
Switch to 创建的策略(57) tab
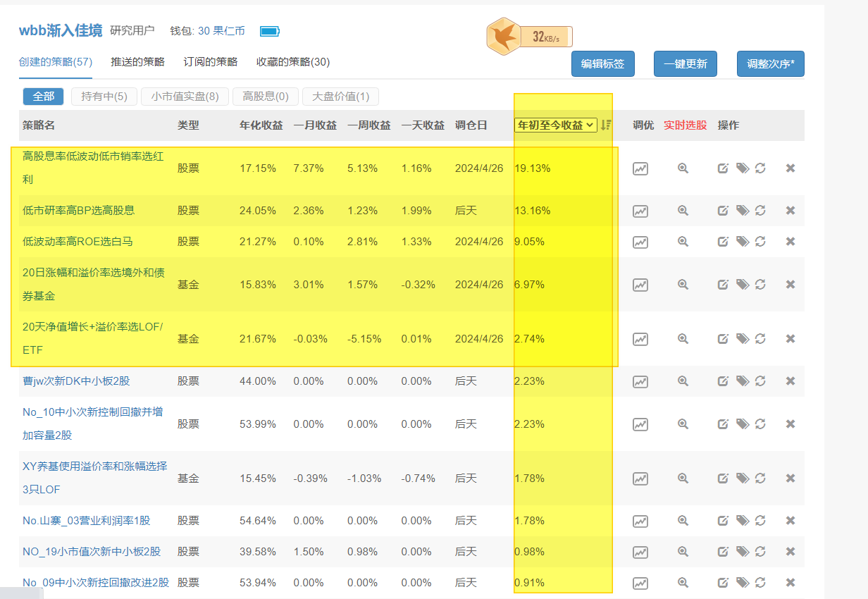tap(56, 62)
